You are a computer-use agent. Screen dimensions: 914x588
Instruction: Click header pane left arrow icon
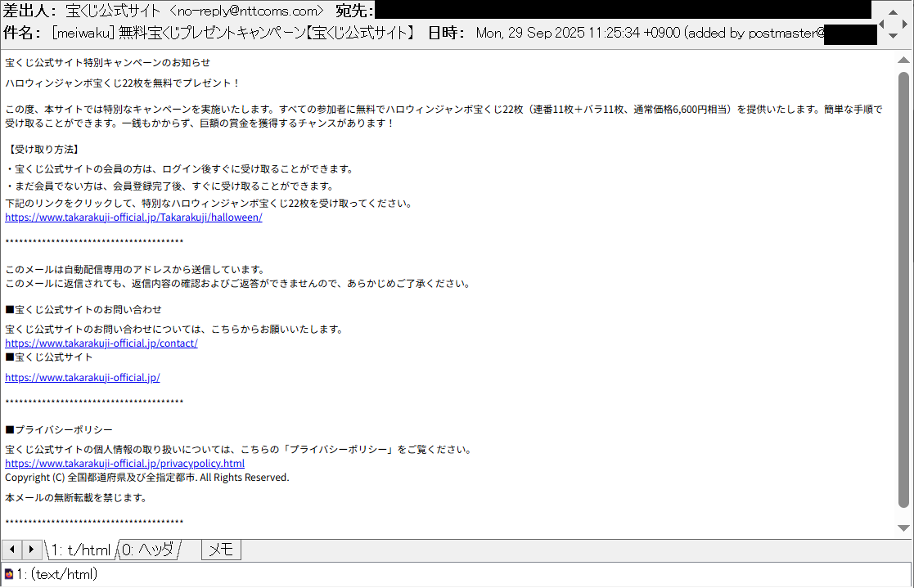881,24
